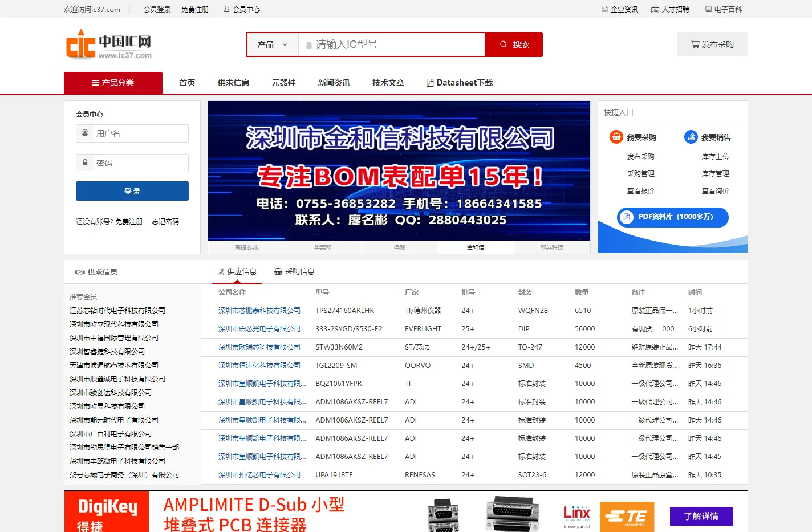Click the blue 登录 button
812x532 pixels.
[132, 191]
